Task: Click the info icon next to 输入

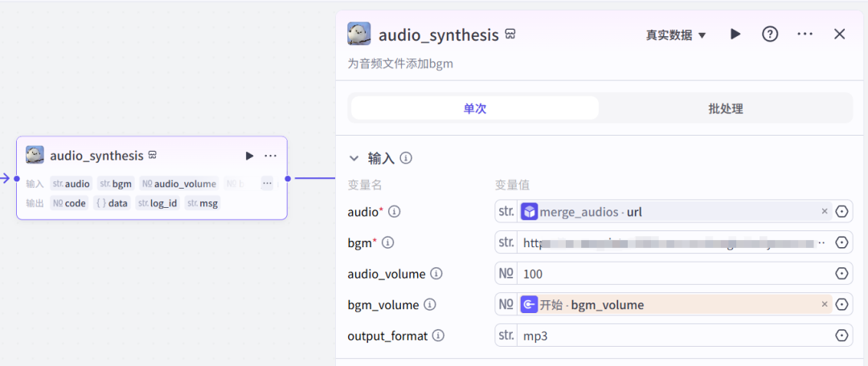Action: [407, 158]
